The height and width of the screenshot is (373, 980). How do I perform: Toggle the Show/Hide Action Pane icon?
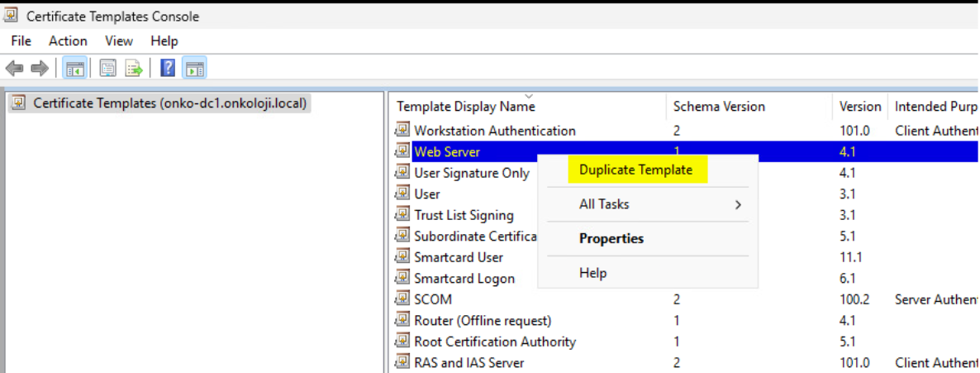click(x=195, y=68)
